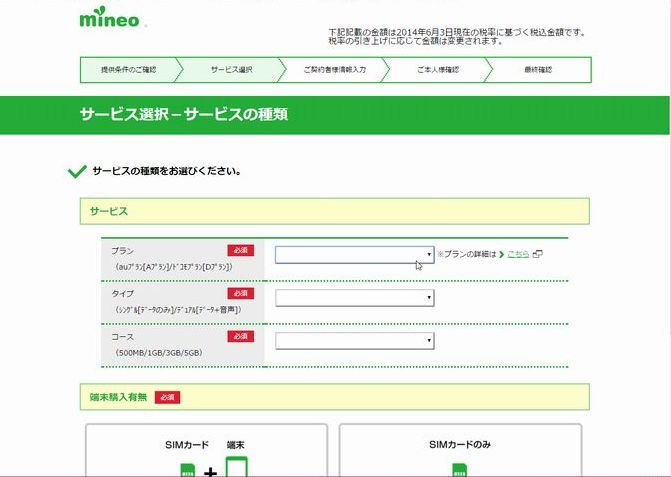Viewport: 671px width, 477px height.
Task: Click the コース field label
Action: click(x=122, y=337)
